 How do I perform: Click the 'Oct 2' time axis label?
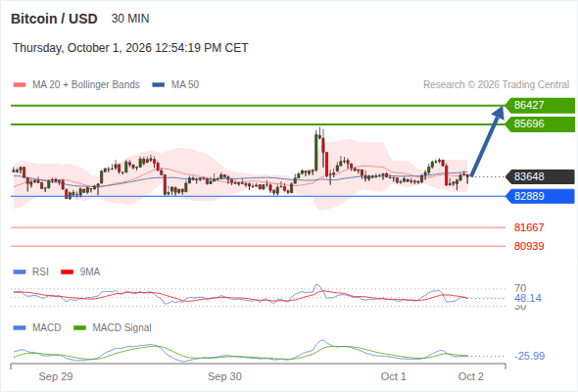(471, 376)
